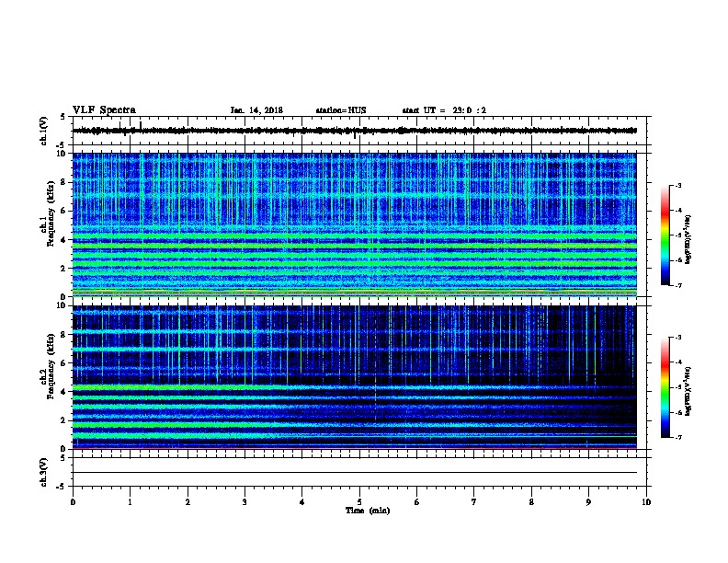This screenshot has height=563, width=728.
Task: Click the time axis tick label "3"
Action: pos(245,502)
